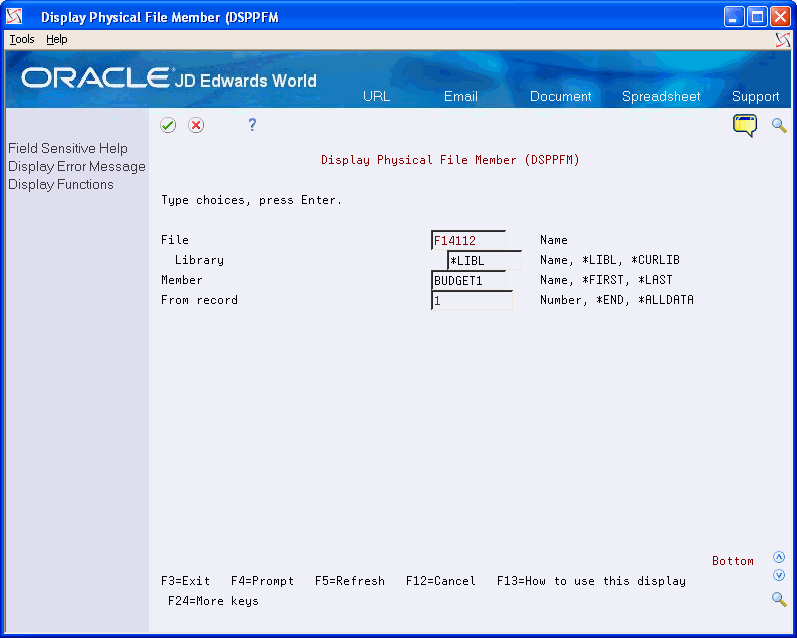This screenshot has height=638, width=797.
Task: Click the scroll up arrow near Bottom
Action: [779, 557]
